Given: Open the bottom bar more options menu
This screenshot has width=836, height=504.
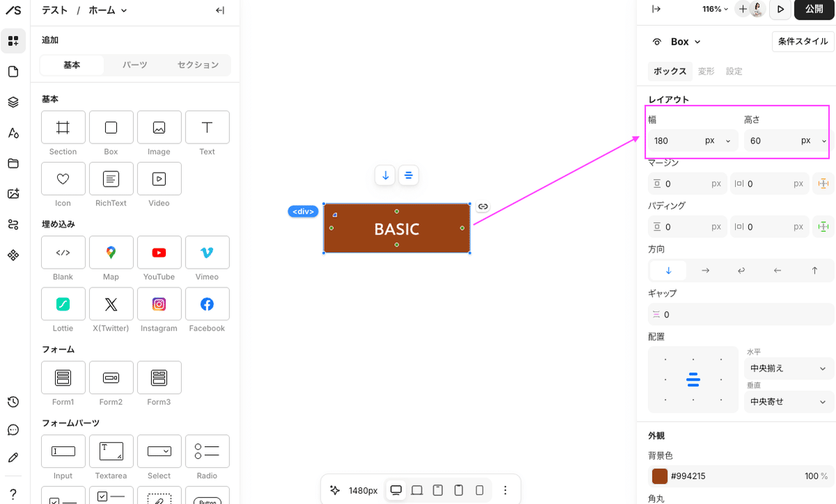Looking at the screenshot, I should pyautogui.click(x=506, y=490).
